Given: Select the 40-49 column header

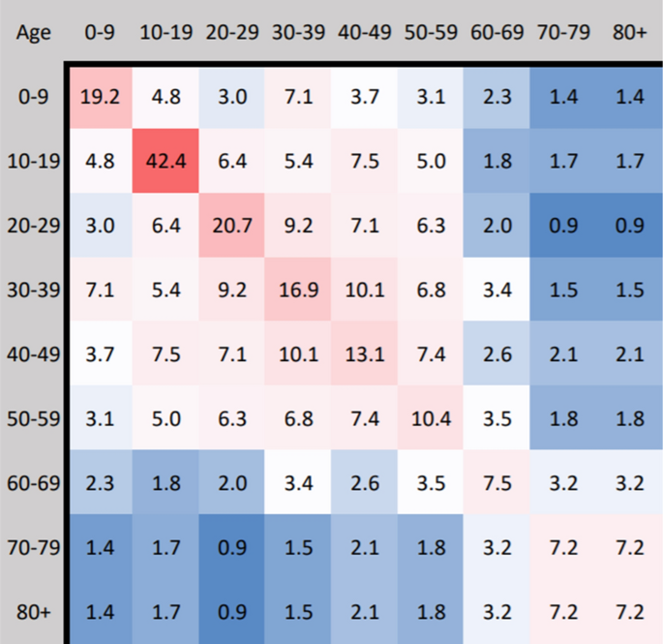Looking at the screenshot, I should pyautogui.click(x=365, y=33).
